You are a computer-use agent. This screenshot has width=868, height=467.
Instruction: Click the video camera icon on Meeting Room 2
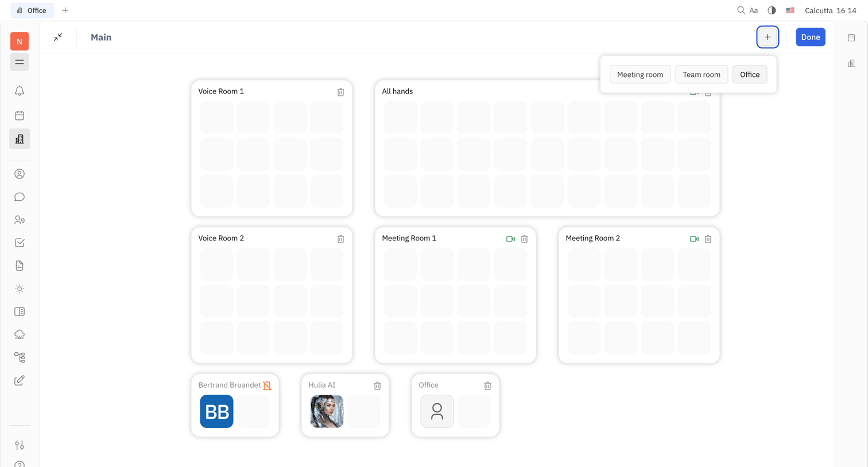tap(694, 239)
